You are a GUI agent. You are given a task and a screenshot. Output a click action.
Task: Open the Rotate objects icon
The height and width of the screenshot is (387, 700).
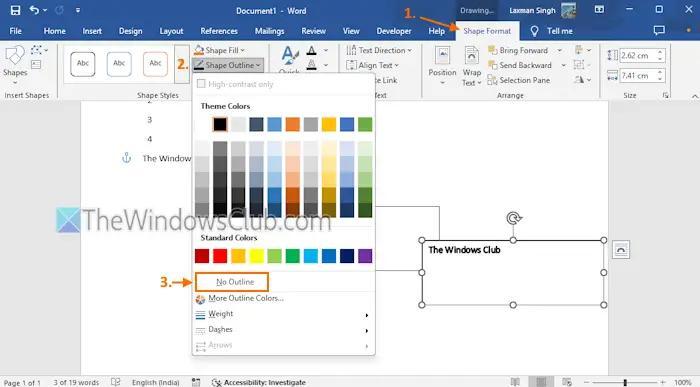click(x=582, y=80)
